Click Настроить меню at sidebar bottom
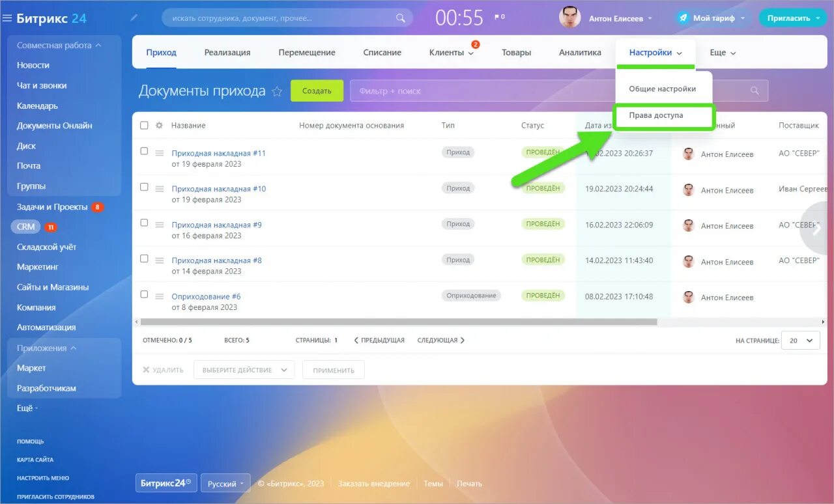The width and height of the screenshot is (834, 504). tap(43, 478)
